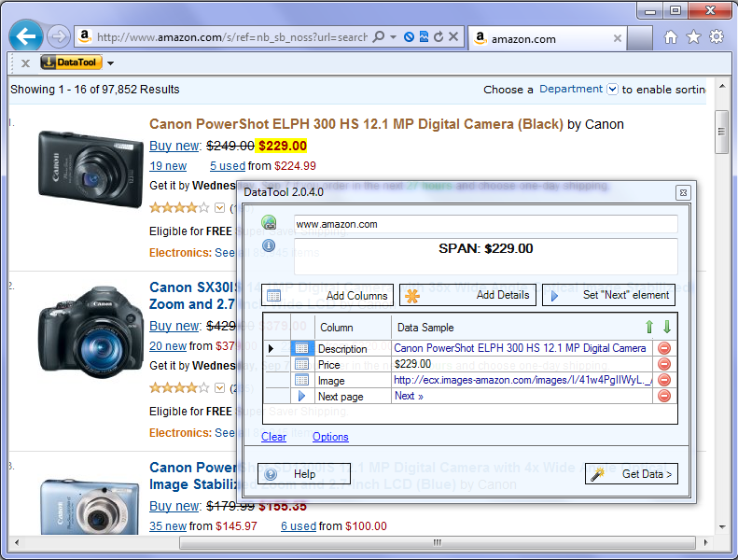Stop page loading with the X icon
Image resolution: width=738 pixels, height=560 pixels.
(x=453, y=36)
